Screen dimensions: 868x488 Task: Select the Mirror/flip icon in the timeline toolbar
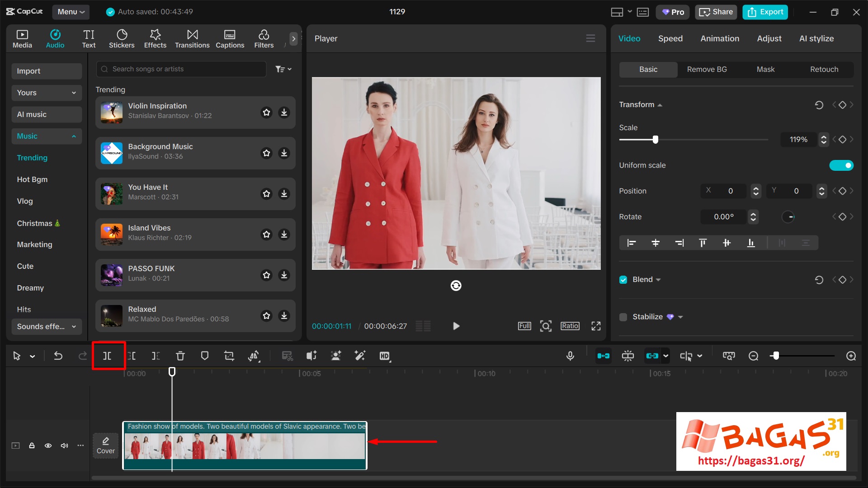click(254, 356)
